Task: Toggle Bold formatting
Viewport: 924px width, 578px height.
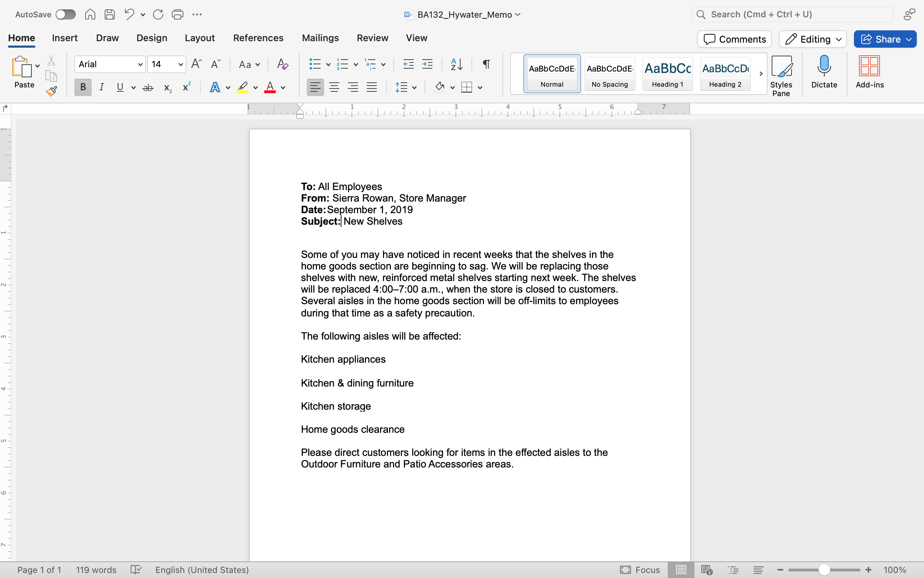Action: tap(83, 87)
